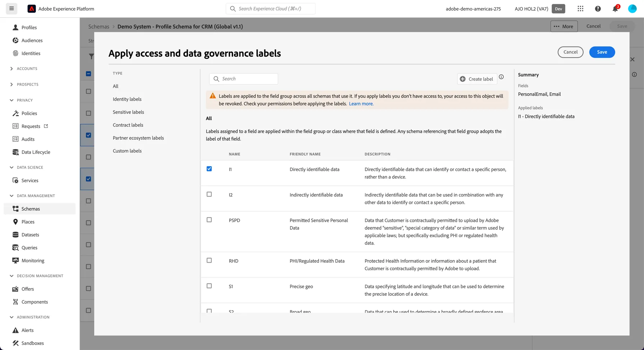Collapse the Data Management section

(x=11, y=196)
